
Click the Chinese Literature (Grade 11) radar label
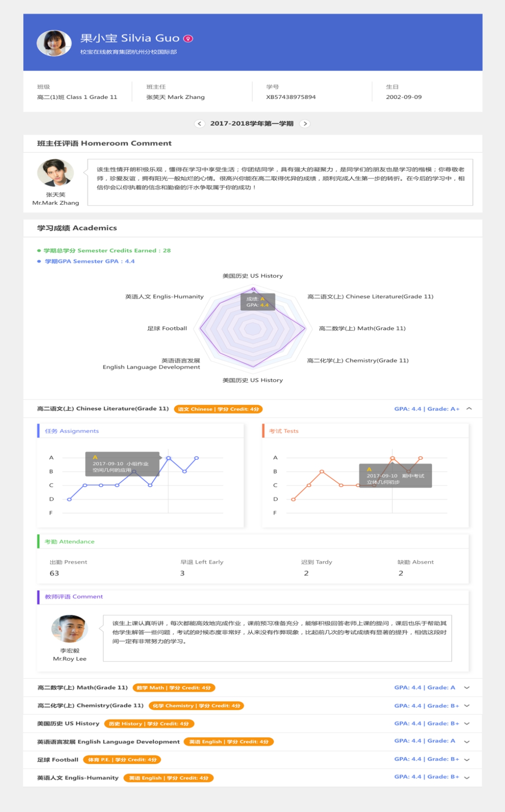point(370,297)
